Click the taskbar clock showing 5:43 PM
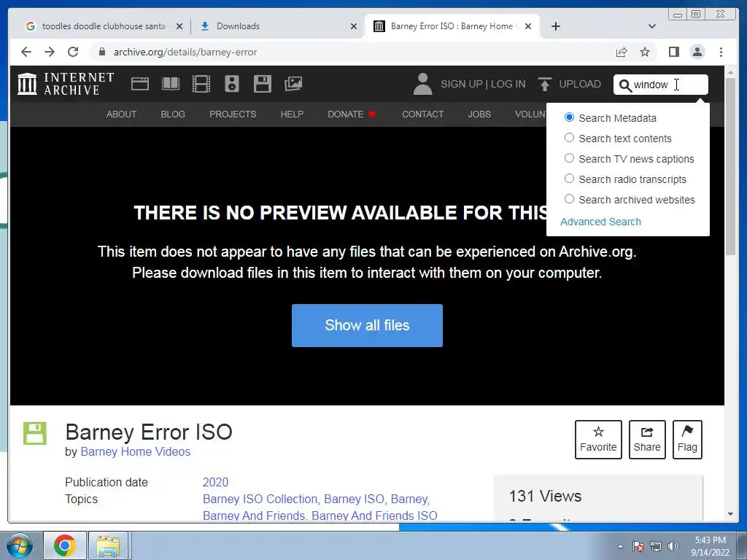This screenshot has height=560, width=747. pyautogui.click(x=710, y=546)
